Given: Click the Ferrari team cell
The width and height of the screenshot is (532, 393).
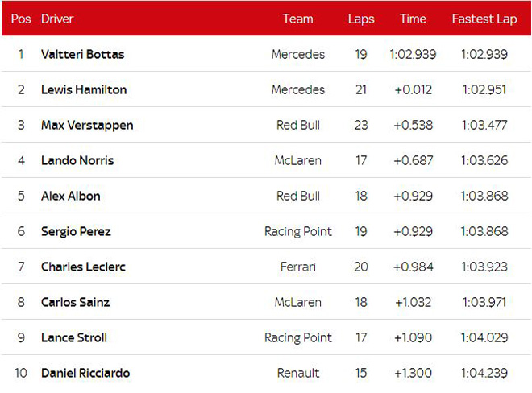Looking at the screenshot, I should (297, 267).
